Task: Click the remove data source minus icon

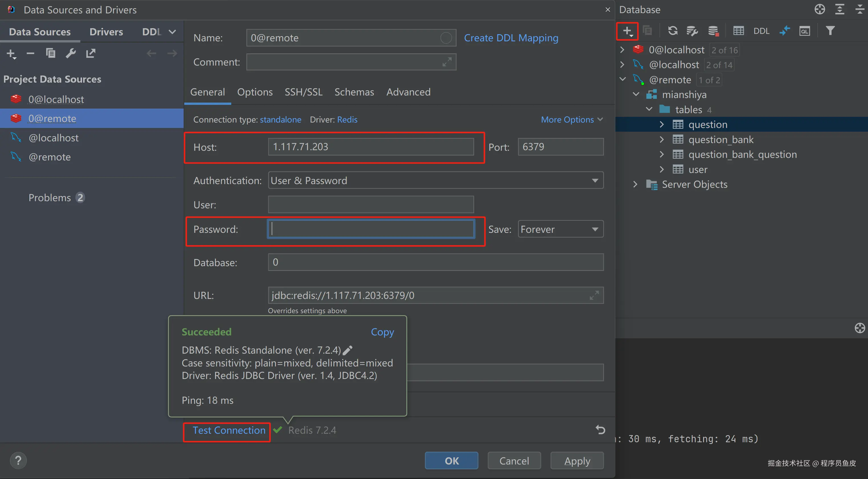Action: pos(30,53)
